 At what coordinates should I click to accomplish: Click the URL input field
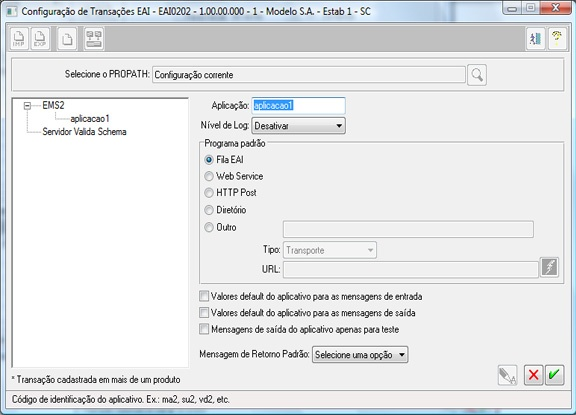point(411,270)
